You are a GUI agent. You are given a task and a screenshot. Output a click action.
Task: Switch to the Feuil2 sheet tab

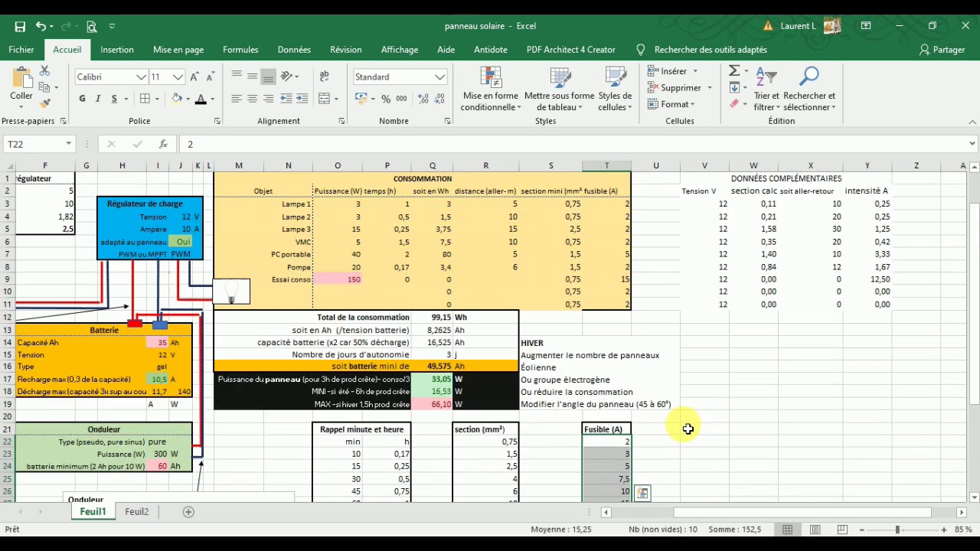pos(136,511)
